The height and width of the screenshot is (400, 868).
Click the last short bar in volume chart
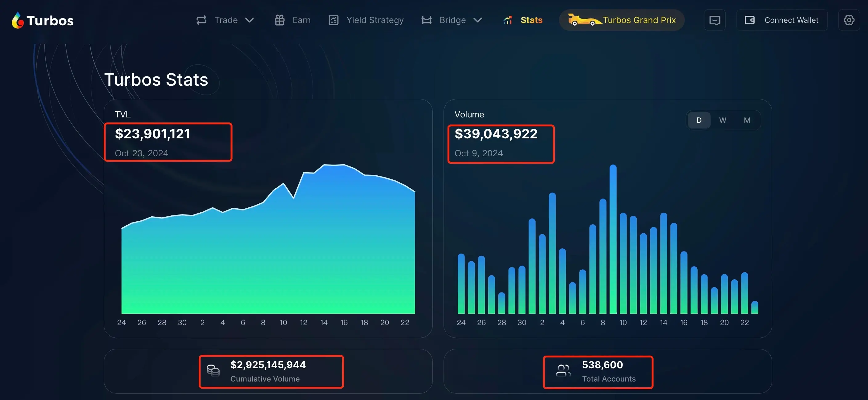[755, 307]
